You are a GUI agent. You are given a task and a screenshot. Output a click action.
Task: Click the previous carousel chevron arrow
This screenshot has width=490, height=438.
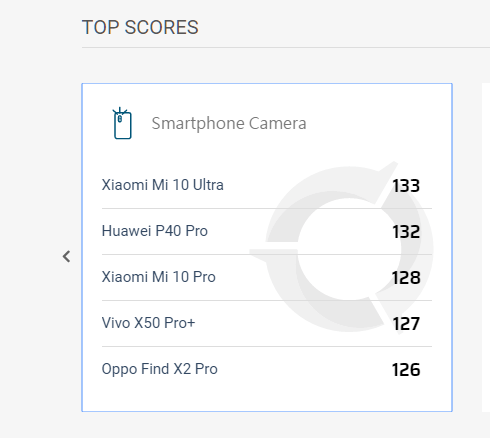coord(67,257)
